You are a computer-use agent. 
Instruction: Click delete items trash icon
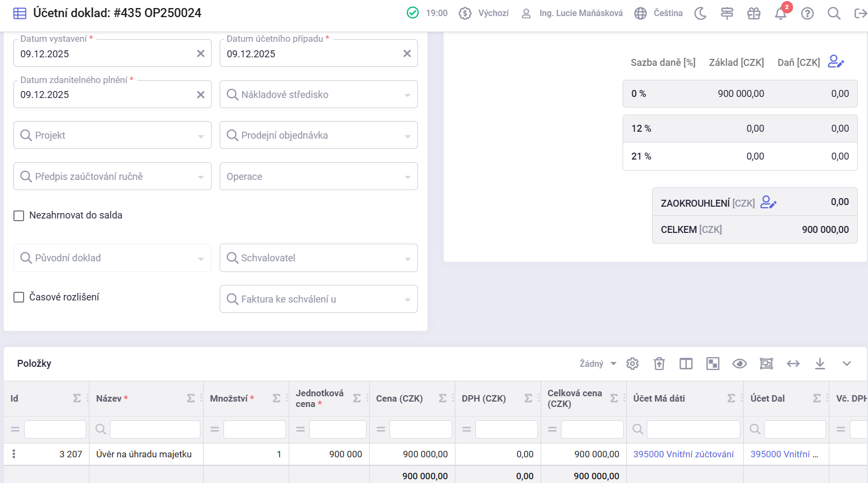tap(659, 364)
